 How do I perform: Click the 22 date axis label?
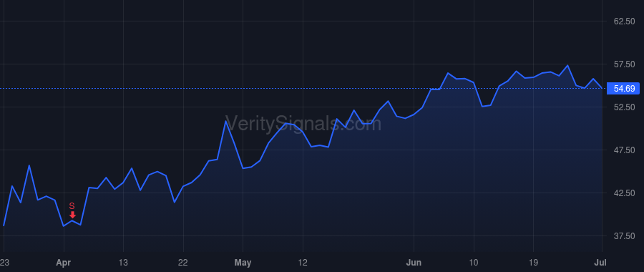coord(182,263)
